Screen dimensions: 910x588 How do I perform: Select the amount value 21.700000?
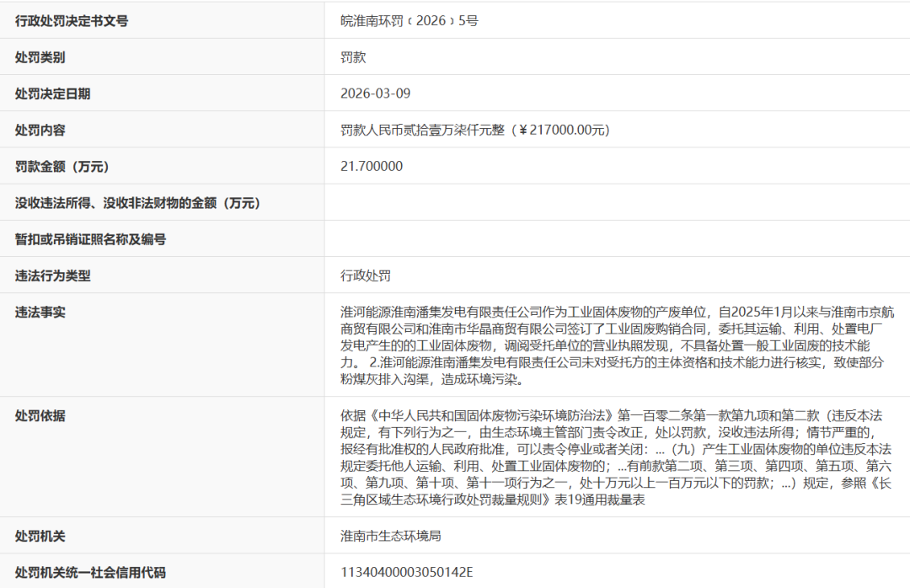[372, 166]
